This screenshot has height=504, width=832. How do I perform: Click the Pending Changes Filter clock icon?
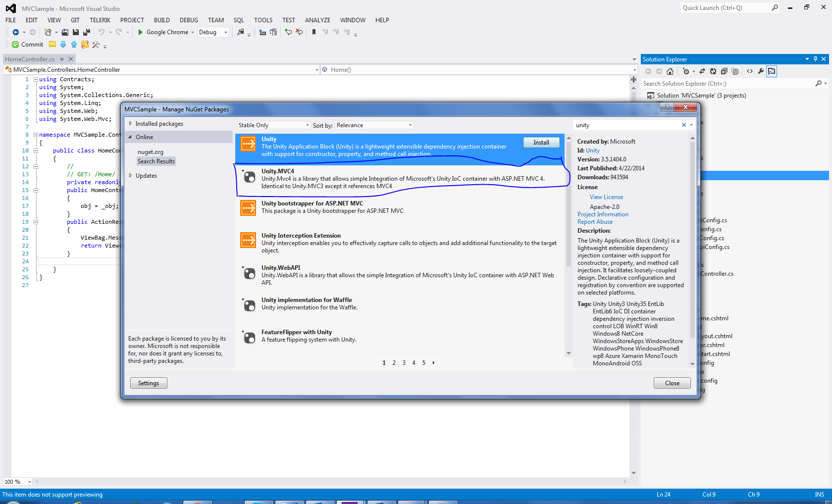[x=686, y=71]
